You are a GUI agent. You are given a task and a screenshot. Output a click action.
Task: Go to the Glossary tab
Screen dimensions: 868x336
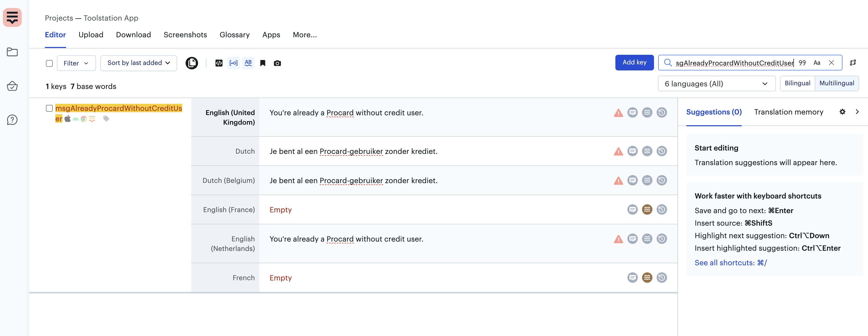(x=235, y=35)
